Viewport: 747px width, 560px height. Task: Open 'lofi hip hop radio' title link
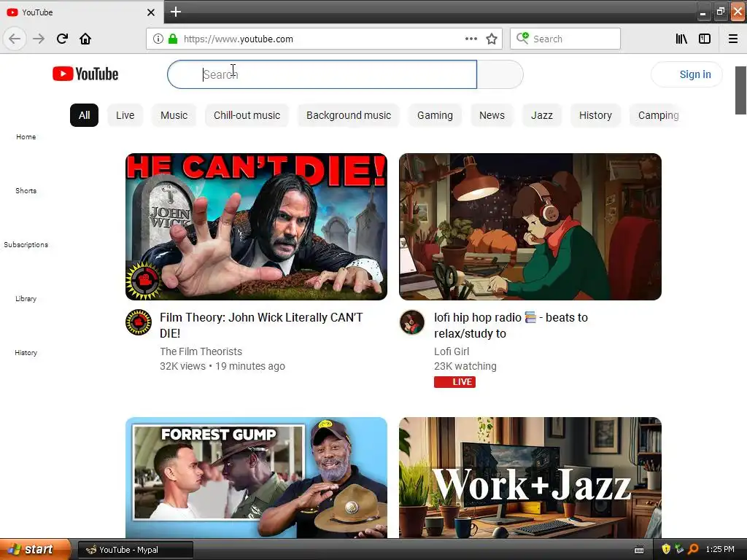tap(511, 325)
